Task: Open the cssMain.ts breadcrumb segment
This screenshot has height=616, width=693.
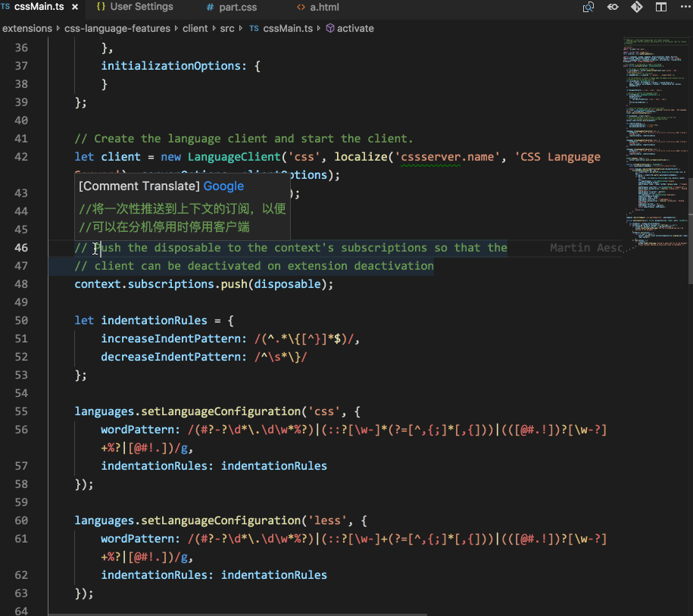Action: (x=288, y=28)
